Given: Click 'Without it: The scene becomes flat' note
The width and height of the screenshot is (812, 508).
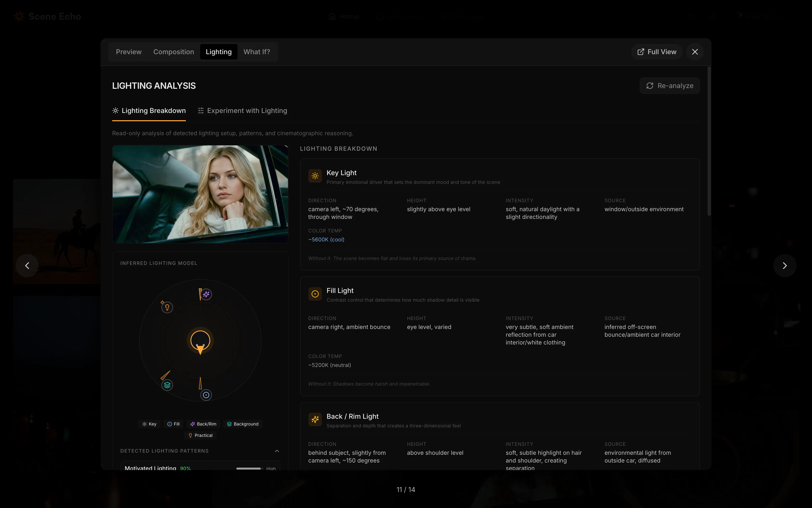Looking at the screenshot, I should (392, 258).
